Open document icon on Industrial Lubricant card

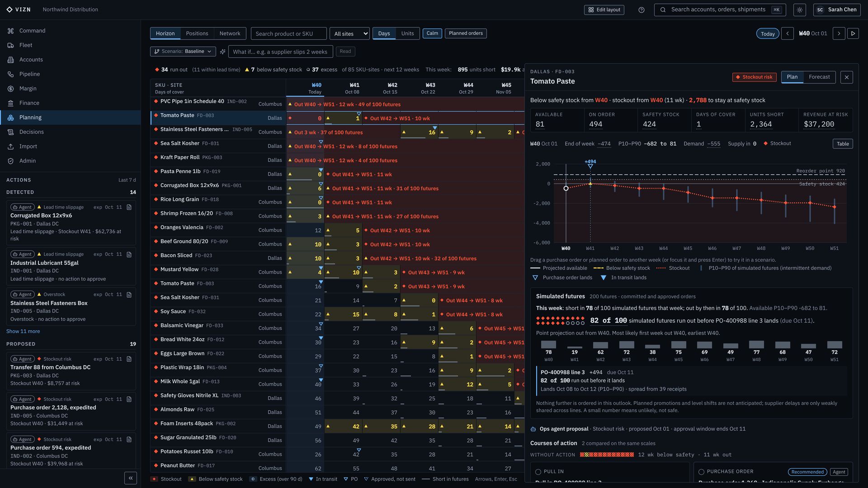click(x=129, y=254)
